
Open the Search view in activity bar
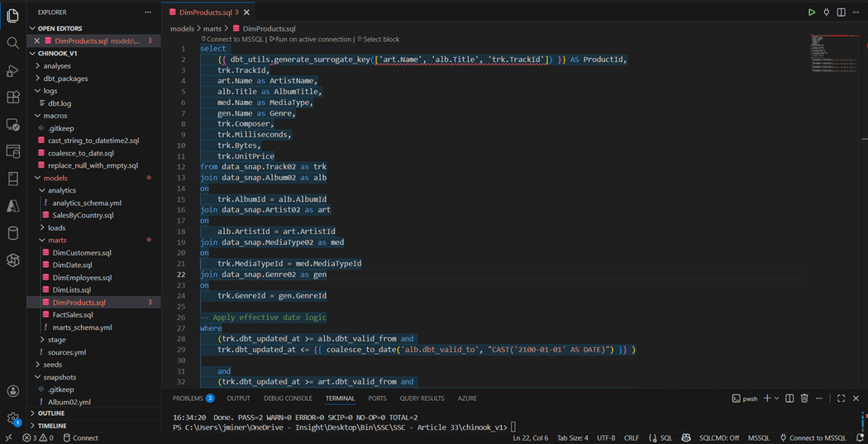[12, 43]
